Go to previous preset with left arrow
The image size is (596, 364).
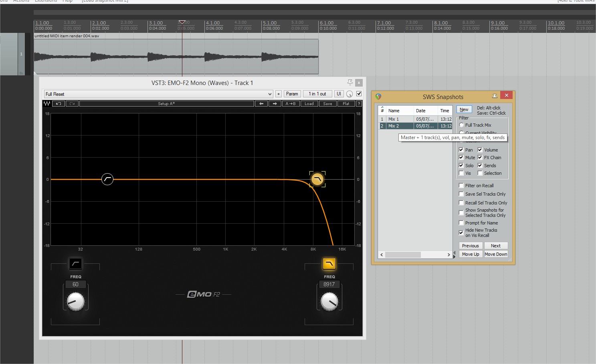[261, 103]
